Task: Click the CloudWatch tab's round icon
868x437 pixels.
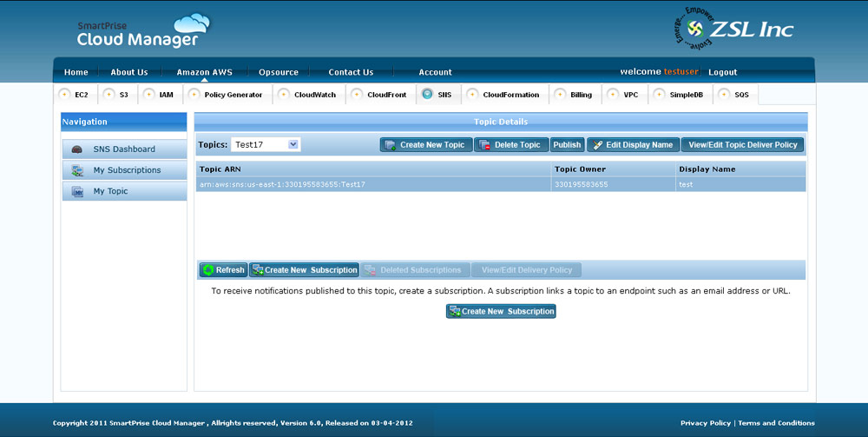Action: point(284,94)
